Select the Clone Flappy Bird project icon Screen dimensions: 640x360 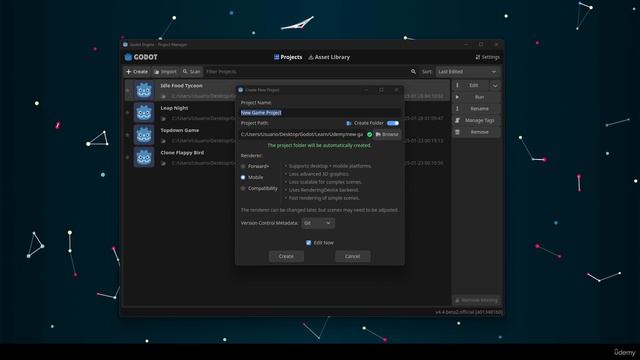[144, 158]
